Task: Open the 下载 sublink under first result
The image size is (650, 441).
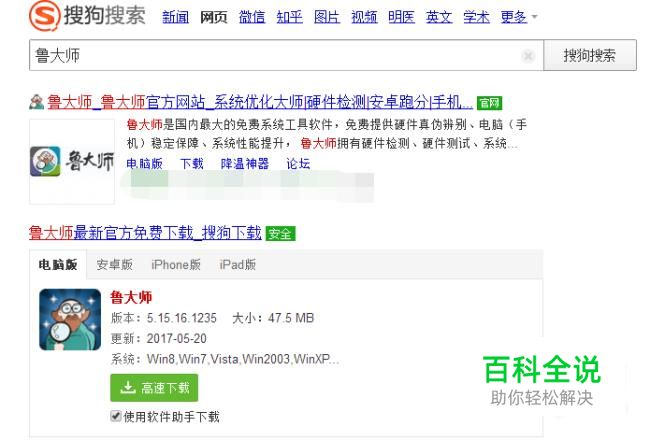Action: [192, 163]
